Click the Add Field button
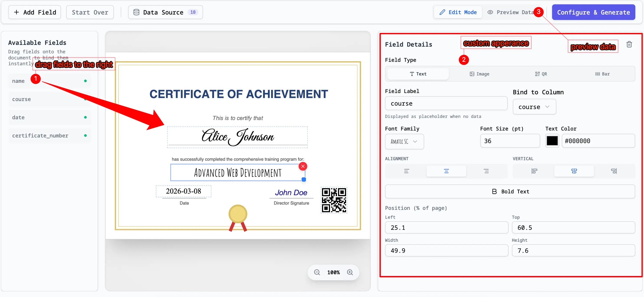This screenshot has height=297, width=644. [35, 12]
